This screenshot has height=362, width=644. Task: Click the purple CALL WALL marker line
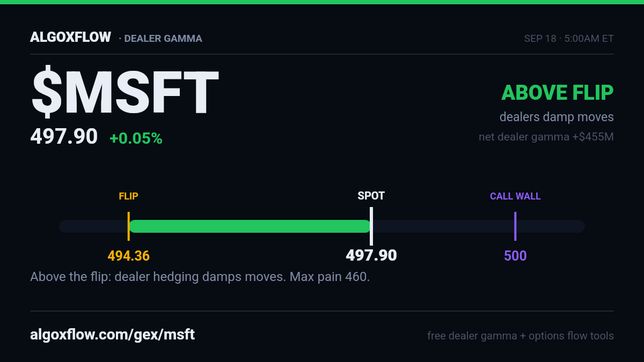[515, 226]
